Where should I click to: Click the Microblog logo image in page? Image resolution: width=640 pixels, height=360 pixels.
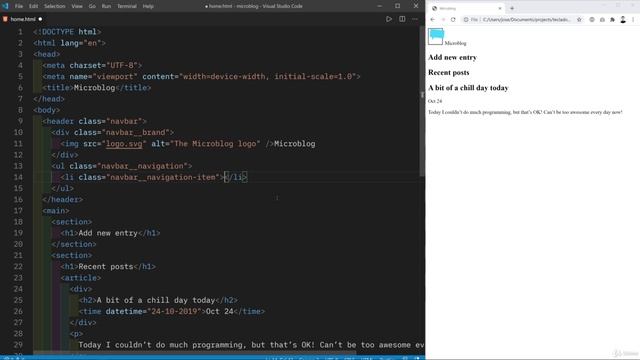click(x=436, y=36)
